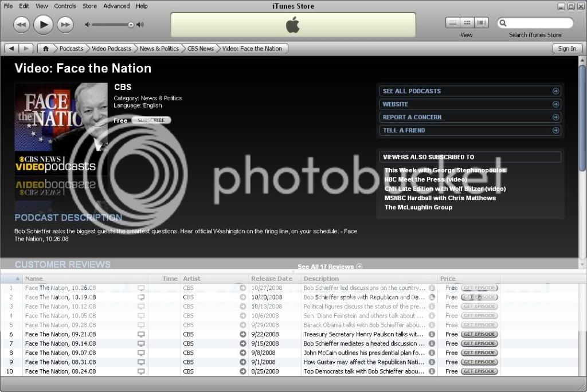Sort by the Release Date column header
This screenshot has width=587, height=392.
[x=275, y=279]
